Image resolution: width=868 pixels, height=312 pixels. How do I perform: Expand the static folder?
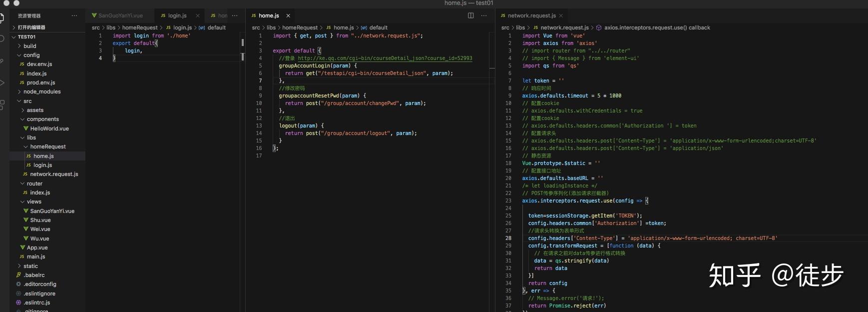19,266
